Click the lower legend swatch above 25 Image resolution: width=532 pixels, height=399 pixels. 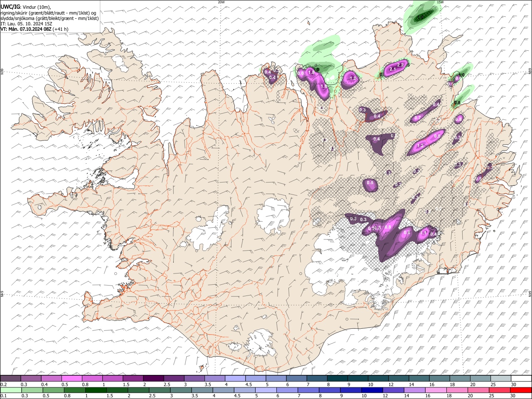click(500, 390)
